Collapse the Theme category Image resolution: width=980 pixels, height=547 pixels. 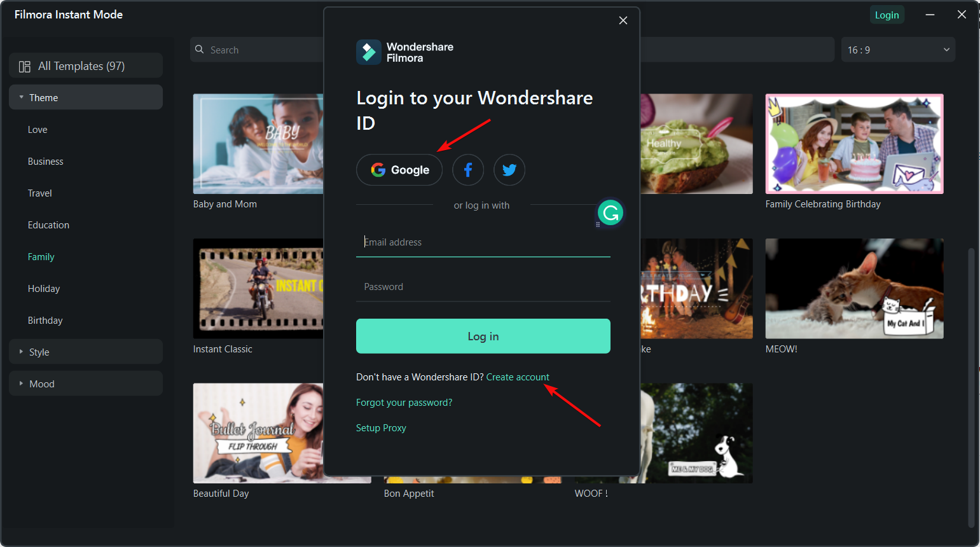pyautogui.click(x=86, y=97)
